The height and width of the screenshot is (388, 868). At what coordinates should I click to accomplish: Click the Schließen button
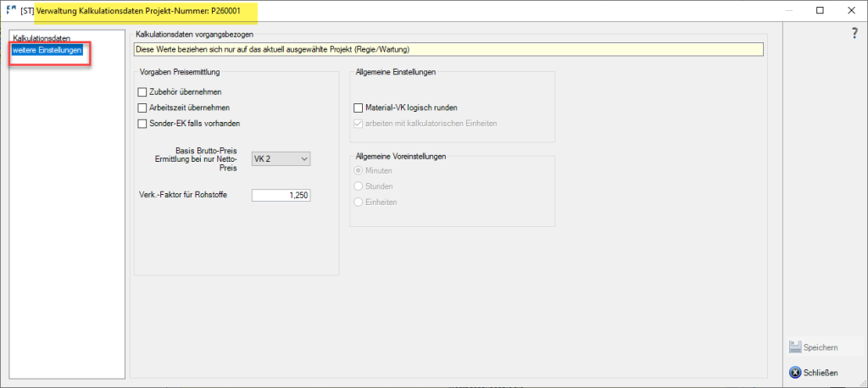pos(814,372)
